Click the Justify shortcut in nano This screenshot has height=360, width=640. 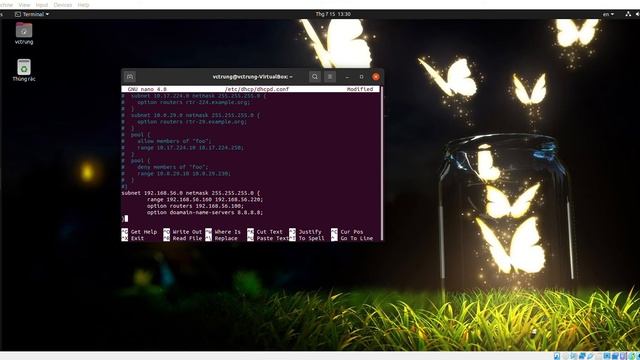click(305, 231)
